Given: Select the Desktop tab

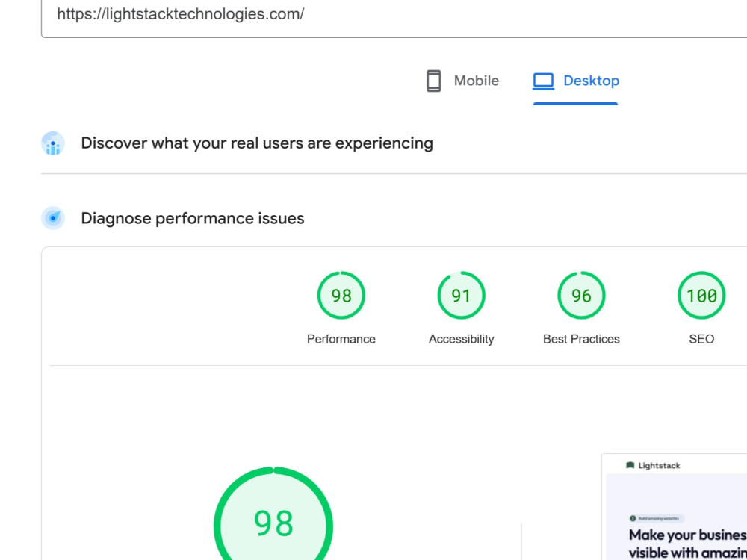Looking at the screenshot, I should click(575, 81).
